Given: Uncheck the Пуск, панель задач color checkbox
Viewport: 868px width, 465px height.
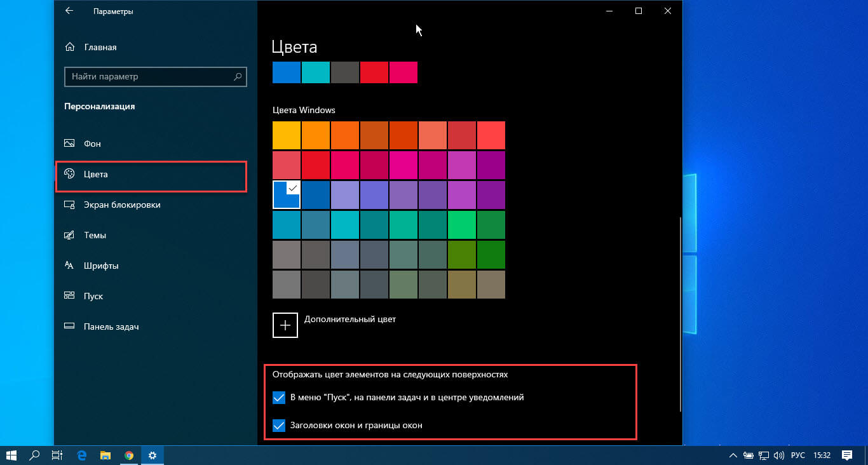Looking at the screenshot, I should tap(278, 398).
